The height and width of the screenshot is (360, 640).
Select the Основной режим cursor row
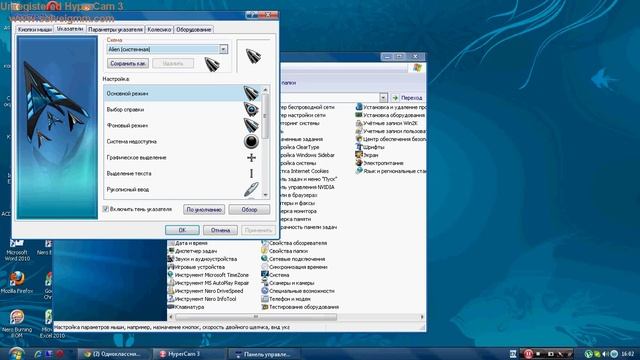(x=182, y=93)
